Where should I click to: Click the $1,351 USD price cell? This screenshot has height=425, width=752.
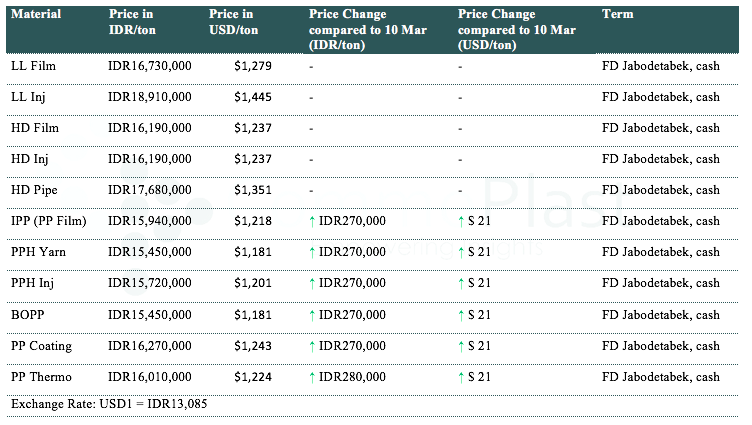[250, 190]
